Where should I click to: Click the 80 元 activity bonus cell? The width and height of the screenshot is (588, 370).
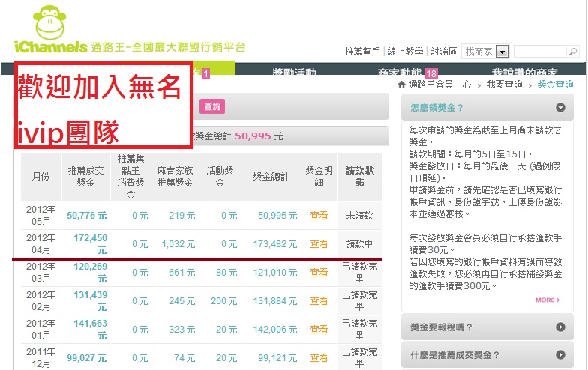226,273
